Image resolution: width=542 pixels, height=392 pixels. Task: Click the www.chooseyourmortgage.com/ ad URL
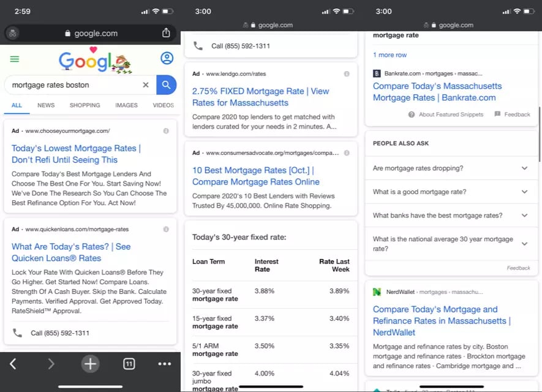tap(68, 131)
